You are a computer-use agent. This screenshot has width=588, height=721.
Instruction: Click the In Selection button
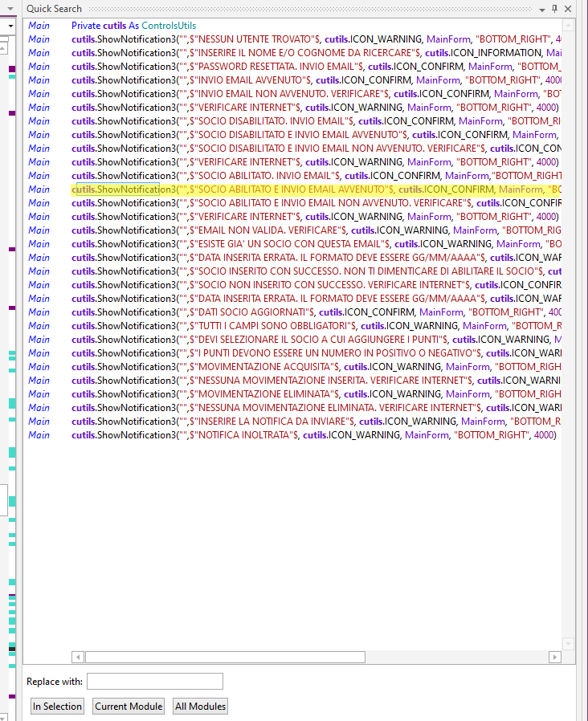tap(57, 707)
